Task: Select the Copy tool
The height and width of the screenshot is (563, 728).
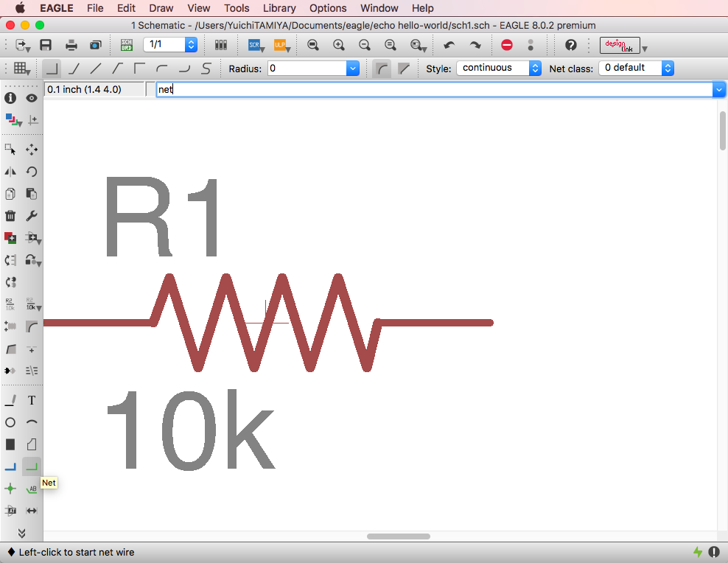Action: pyautogui.click(x=10, y=194)
